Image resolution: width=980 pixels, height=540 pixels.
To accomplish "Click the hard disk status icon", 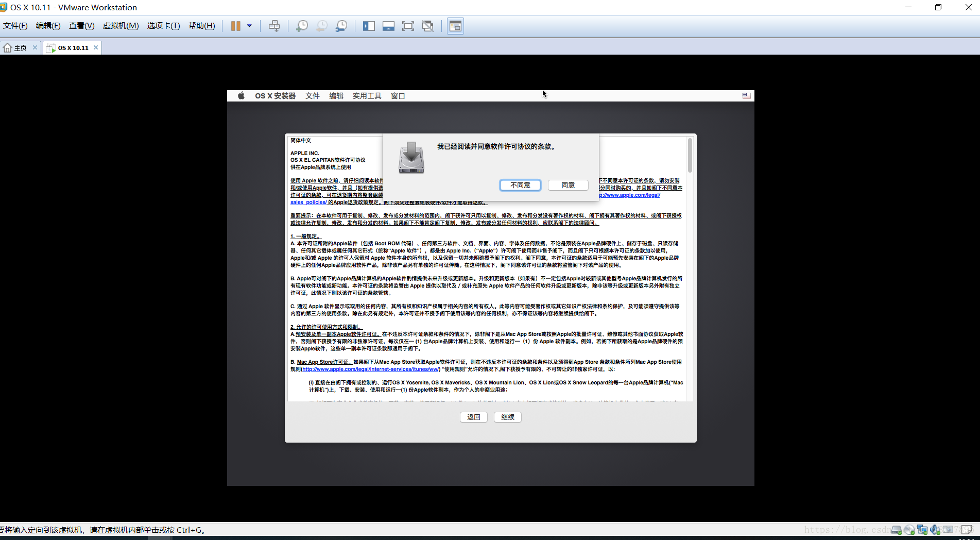I will [897, 530].
